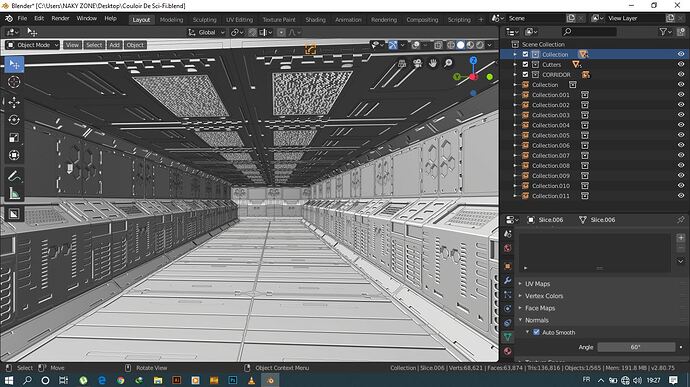Hide Collection.001 with eye icon

[x=681, y=95]
